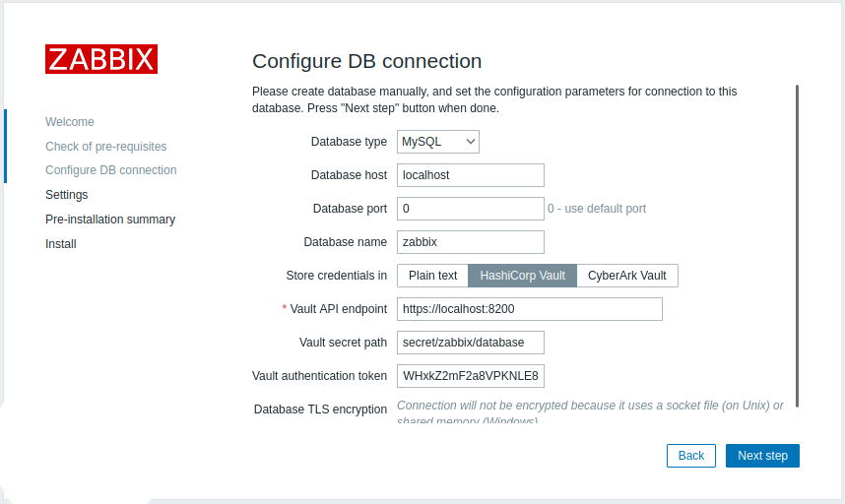This screenshot has width=845, height=504.
Task: Click the Next step button
Action: pyautogui.click(x=762, y=456)
